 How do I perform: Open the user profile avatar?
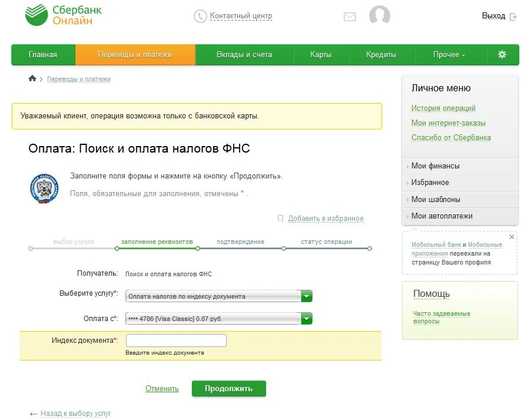pyautogui.click(x=379, y=15)
